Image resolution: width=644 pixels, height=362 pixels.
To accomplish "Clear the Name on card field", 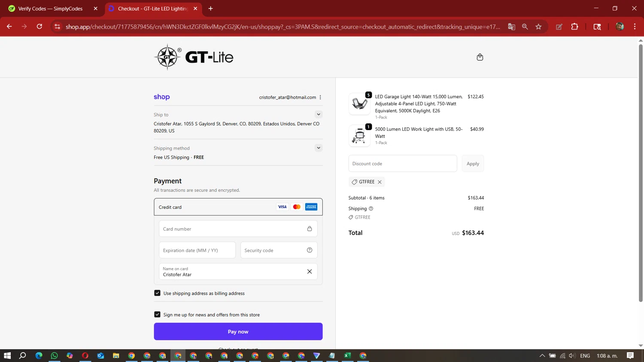I will pyautogui.click(x=310, y=271).
